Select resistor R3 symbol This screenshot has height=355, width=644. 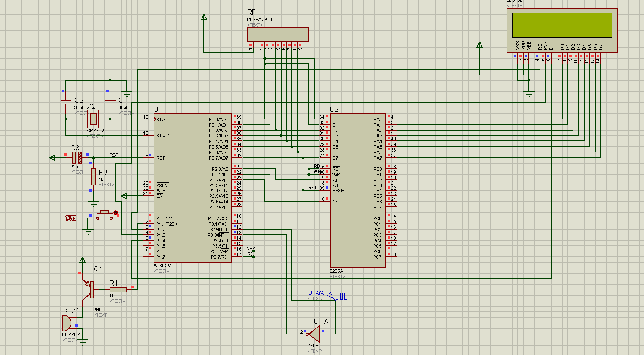pyautogui.click(x=93, y=177)
